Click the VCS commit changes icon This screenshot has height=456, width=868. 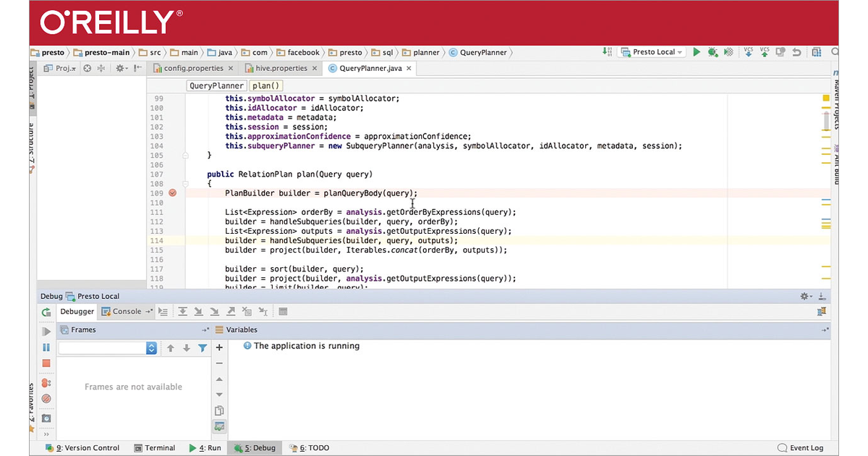tap(765, 52)
